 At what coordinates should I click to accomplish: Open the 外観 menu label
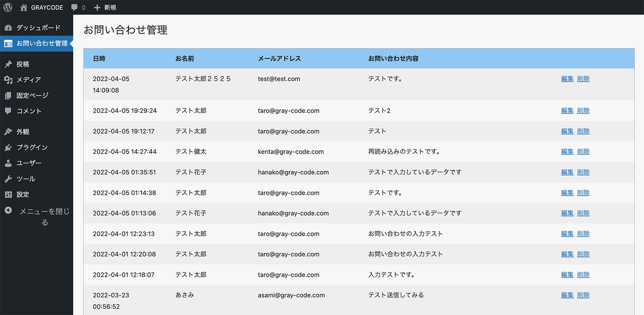pos(23,132)
